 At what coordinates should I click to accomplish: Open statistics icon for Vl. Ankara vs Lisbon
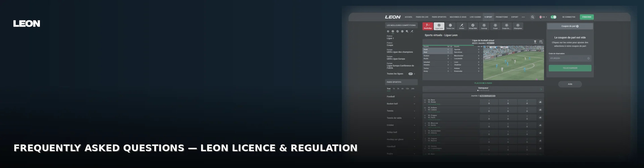tap(540, 110)
